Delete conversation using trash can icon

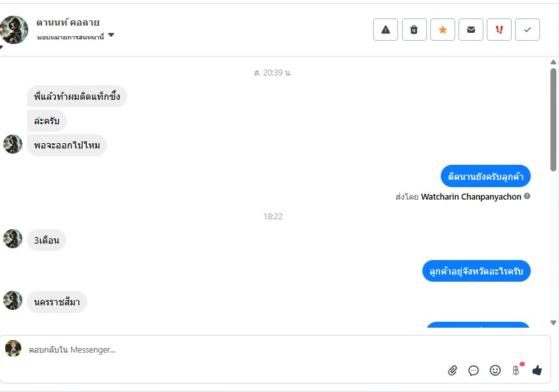coord(414,30)
